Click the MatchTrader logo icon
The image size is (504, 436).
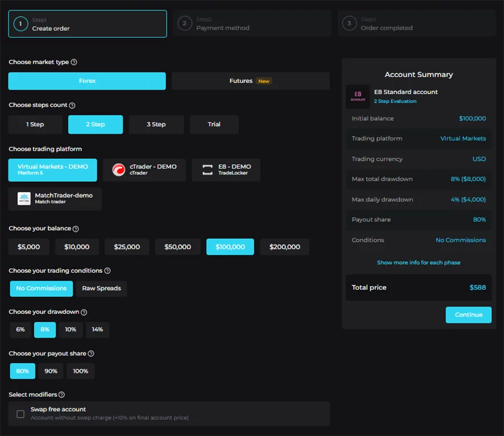[x=24, y=199]
